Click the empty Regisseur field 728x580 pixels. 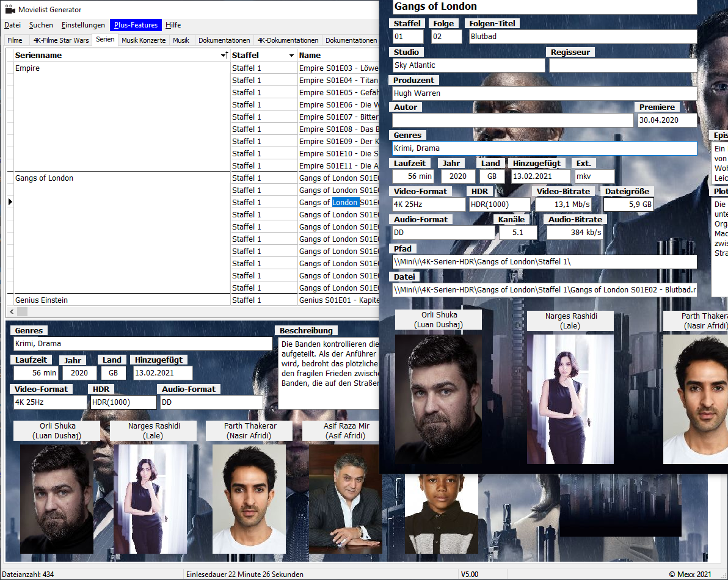click(623, 65)
